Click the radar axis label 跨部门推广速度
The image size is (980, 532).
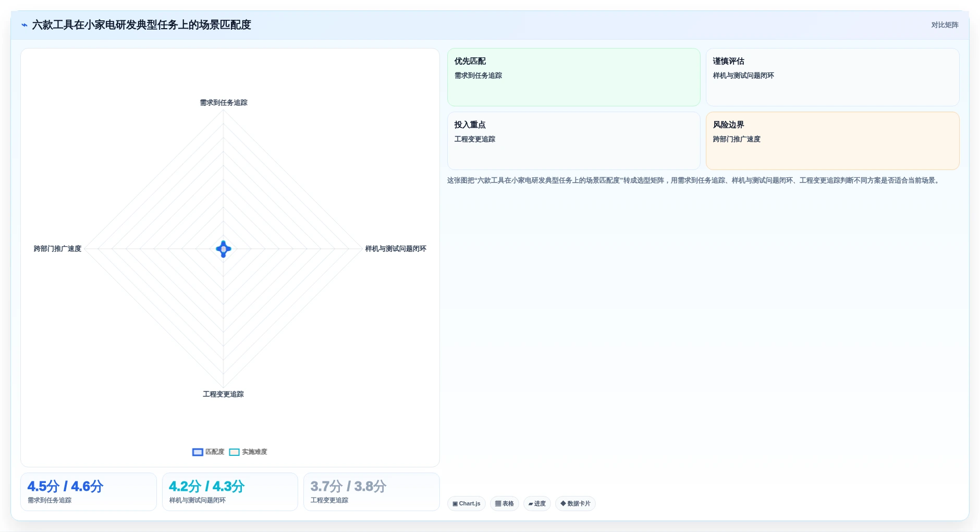57,249
